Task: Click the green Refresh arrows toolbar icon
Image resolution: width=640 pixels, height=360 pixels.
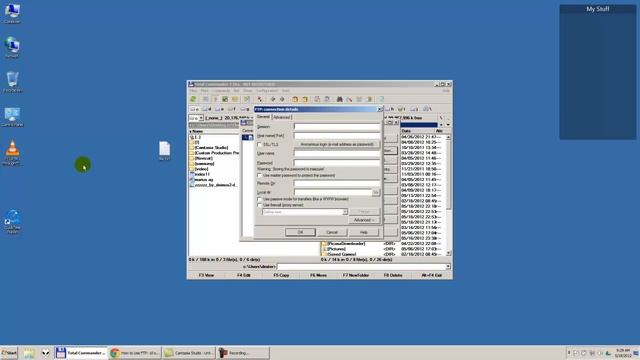Action: (193, 99)
